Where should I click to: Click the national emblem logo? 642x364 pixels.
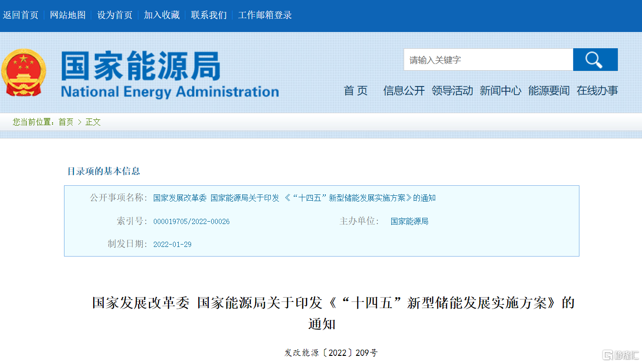click(x=23, y=73)
